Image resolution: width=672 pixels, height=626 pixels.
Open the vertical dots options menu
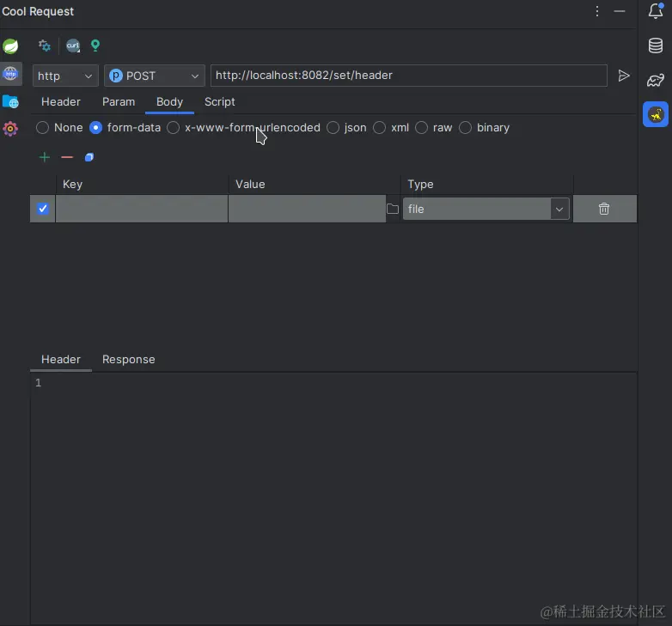click(597, 11)
